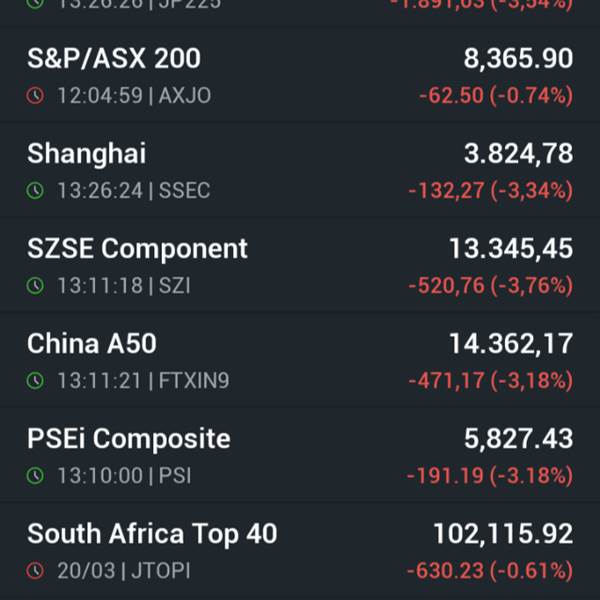The height and width of the screenshot is (600, 600).
Task: Click South Africa Top 40 price 102,115.92
Action: pyautogui.click(x=503, y=533)
